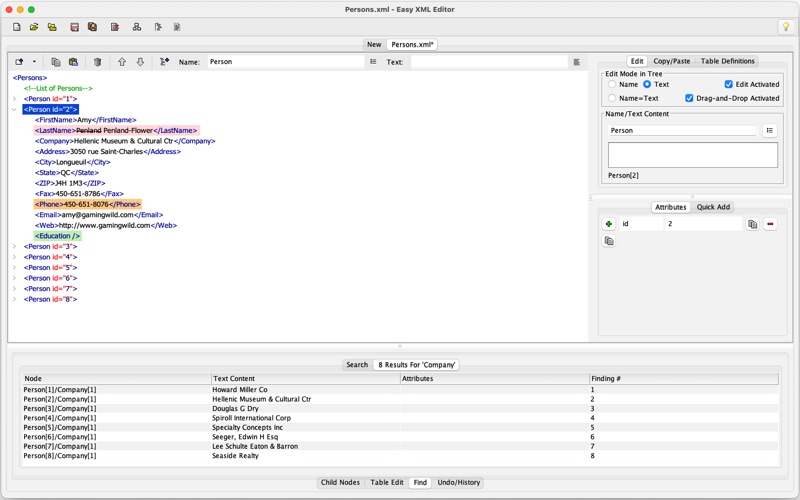Click the add new node icon

[19, 62]
